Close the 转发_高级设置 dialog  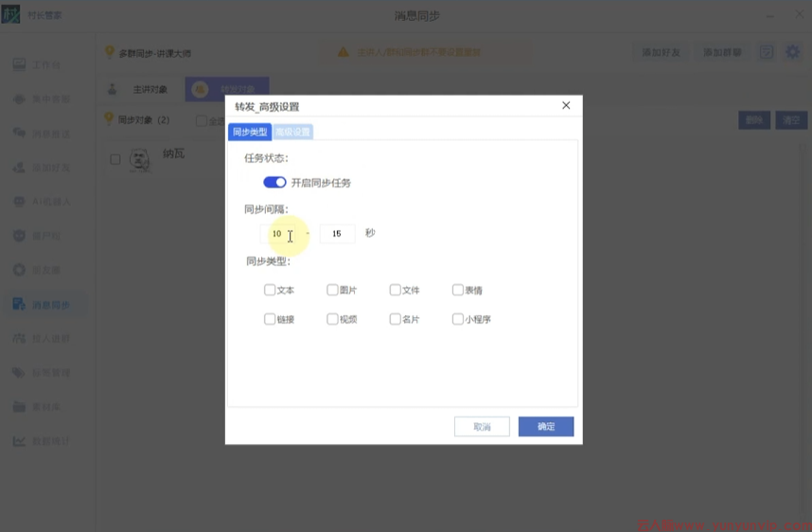point(566,105)
